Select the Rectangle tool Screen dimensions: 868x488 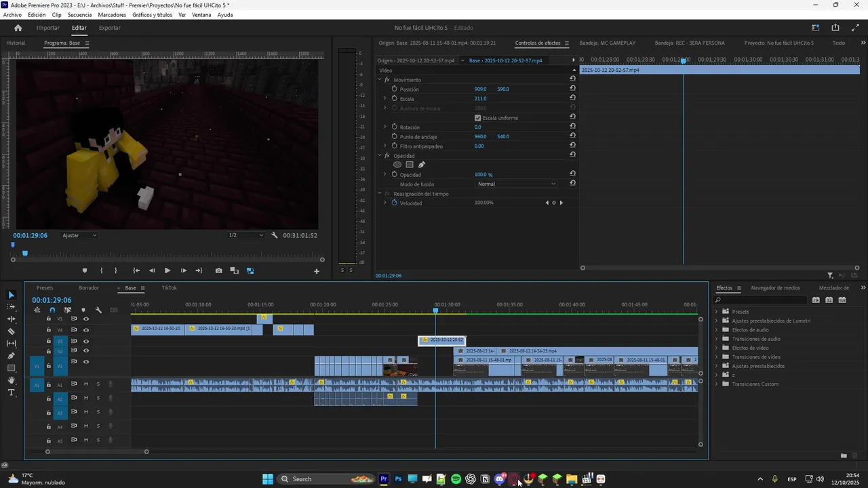tap(11, 368)
